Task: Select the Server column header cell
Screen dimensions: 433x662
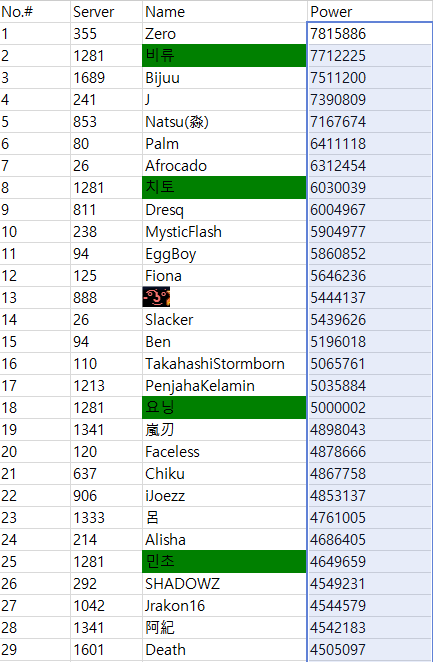Action: [106, 11]
